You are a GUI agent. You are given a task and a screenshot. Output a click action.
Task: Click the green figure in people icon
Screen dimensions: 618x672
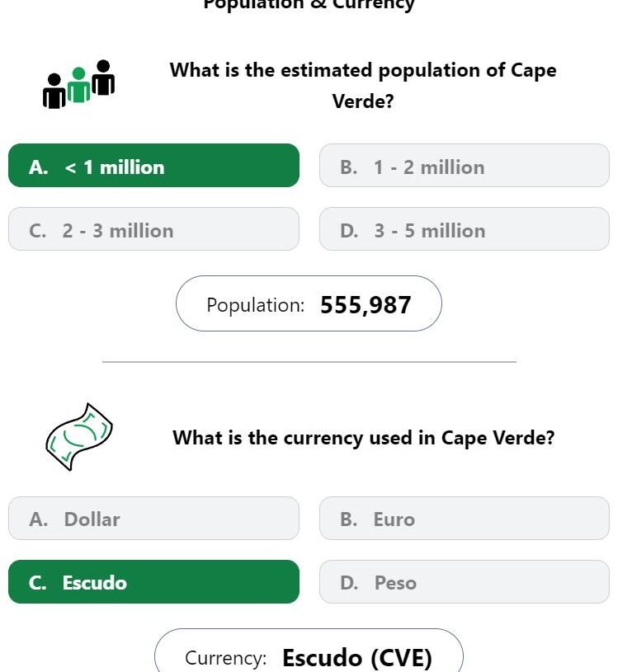(x=78, y=84)
